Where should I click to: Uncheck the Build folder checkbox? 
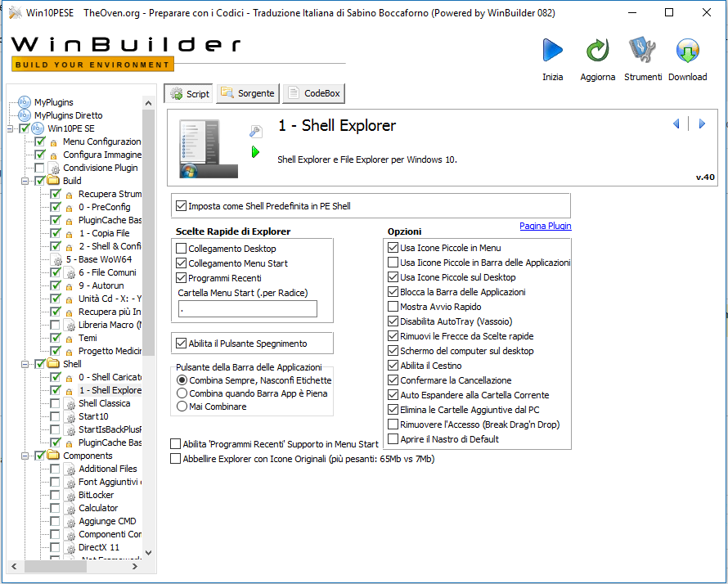[40, 181]
